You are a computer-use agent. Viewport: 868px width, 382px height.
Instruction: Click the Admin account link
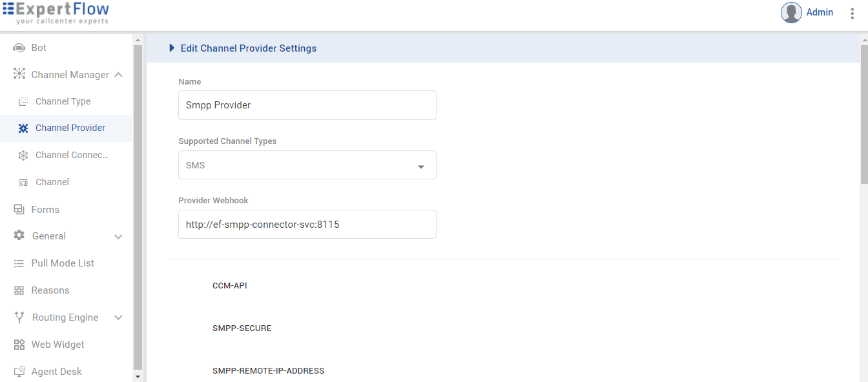point(820,12)
